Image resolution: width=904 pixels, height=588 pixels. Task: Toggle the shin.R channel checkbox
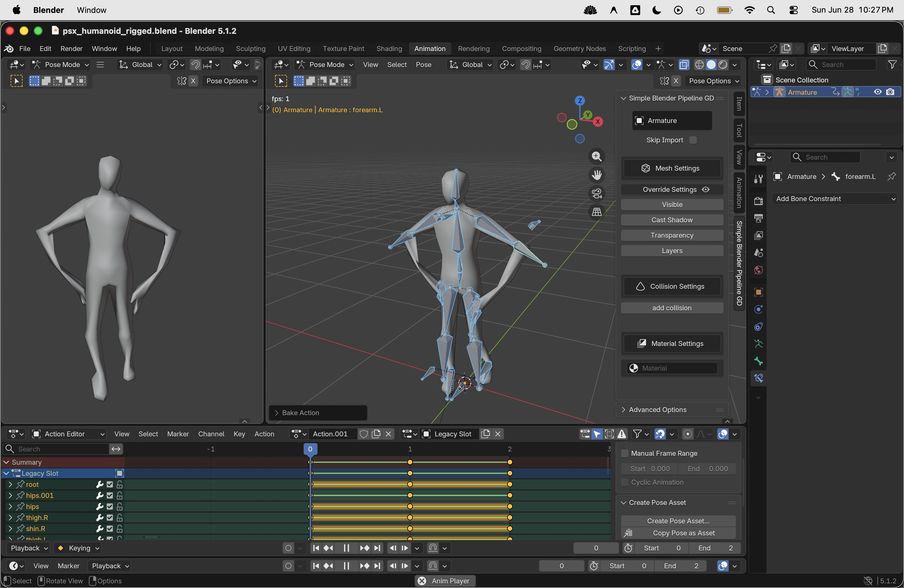(x=110, y=529)
